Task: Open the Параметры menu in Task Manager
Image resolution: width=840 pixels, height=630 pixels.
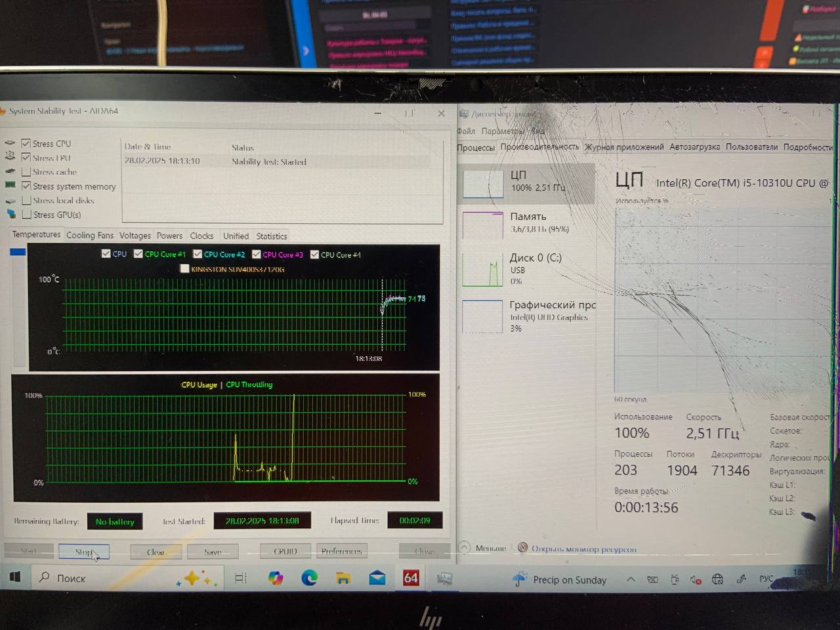Action: tap(503, 131)
